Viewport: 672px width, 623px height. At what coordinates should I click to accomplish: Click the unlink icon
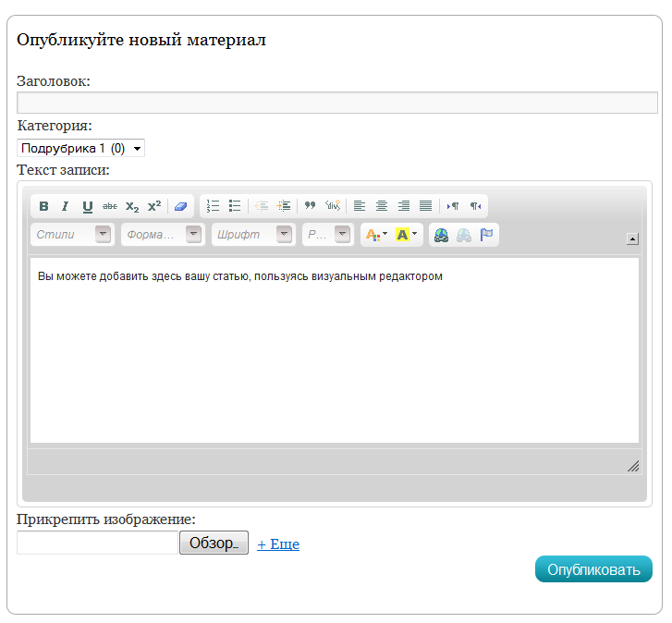pyautogui.click(x=464, y=235)
